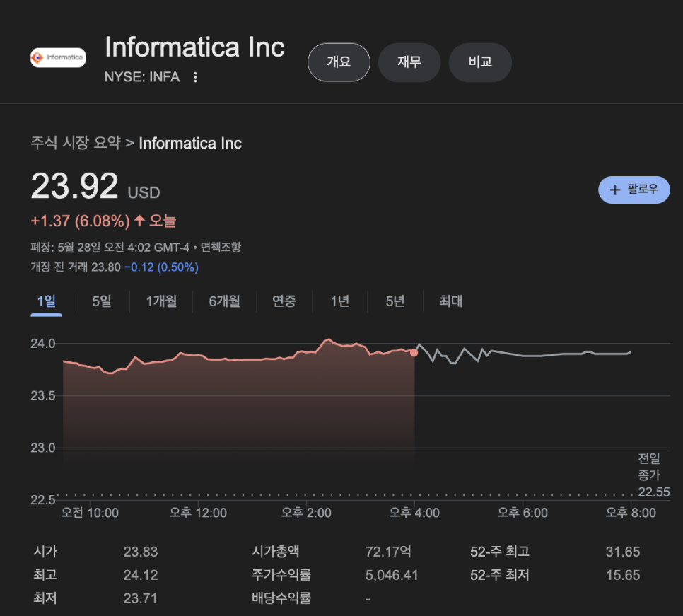683x616 pixels.
Task: Select the 6개월 chart range
Action: (224, 301)
